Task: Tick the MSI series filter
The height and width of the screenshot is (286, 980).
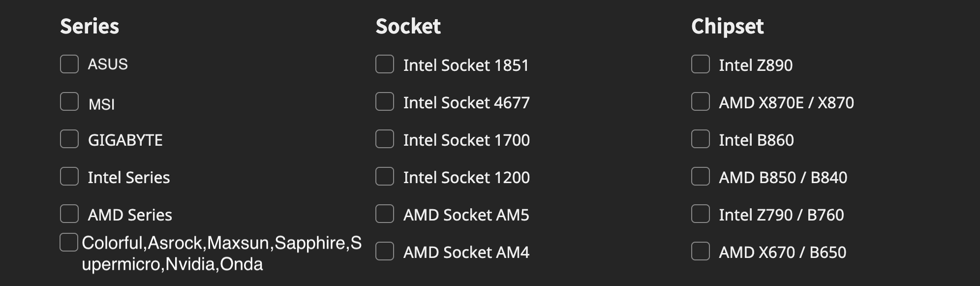Action: pos(69,102)
